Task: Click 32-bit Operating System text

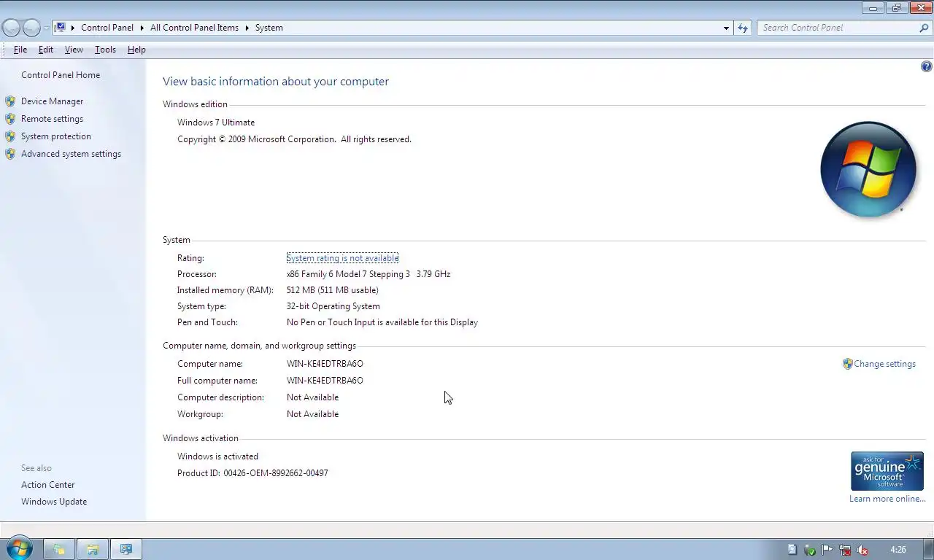Action: pos(333,306)
